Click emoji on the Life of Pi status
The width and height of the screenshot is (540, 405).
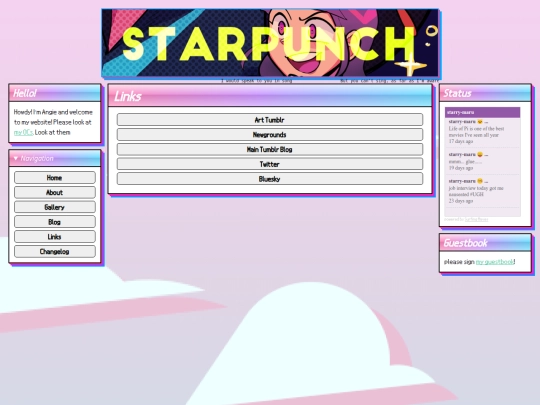480,122
